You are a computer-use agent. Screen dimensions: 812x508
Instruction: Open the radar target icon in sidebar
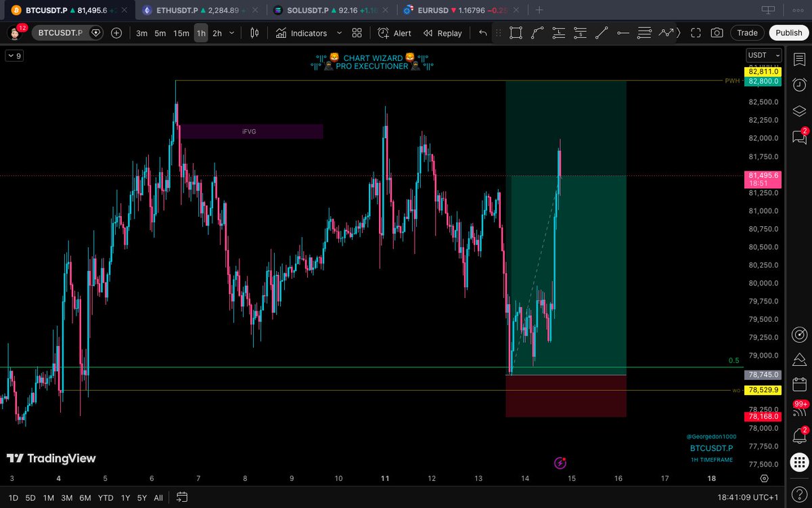[799, 335]
